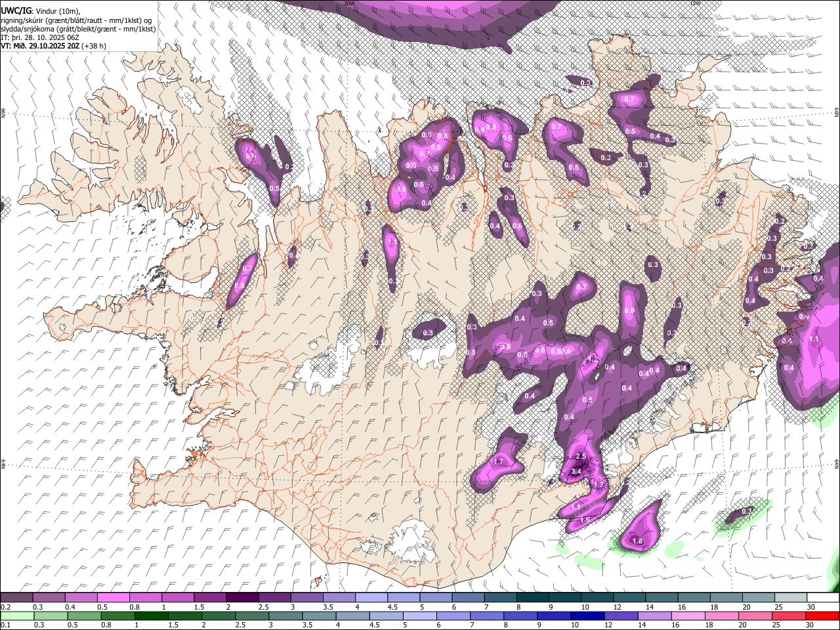Viewport: 840px width, 630px height.
Task: Click the '0.1' label on the lower legend row
Action: [5, 625]
